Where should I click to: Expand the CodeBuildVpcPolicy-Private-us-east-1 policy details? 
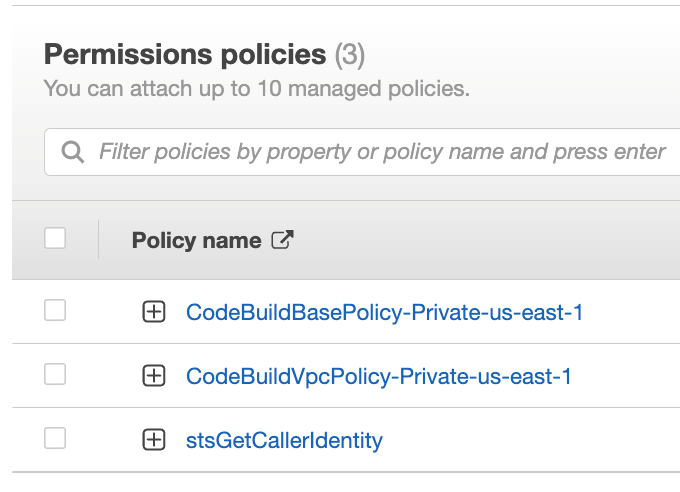pos(153,377)
